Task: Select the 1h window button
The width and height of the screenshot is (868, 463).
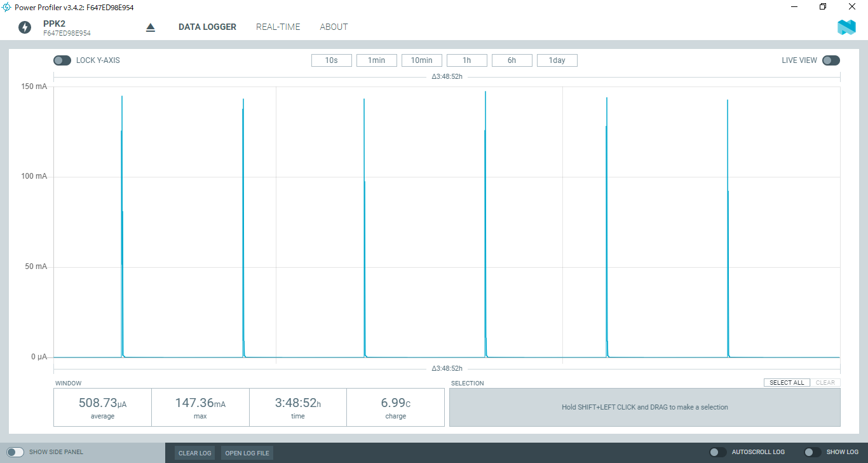Action: click(x=466, y=60)
